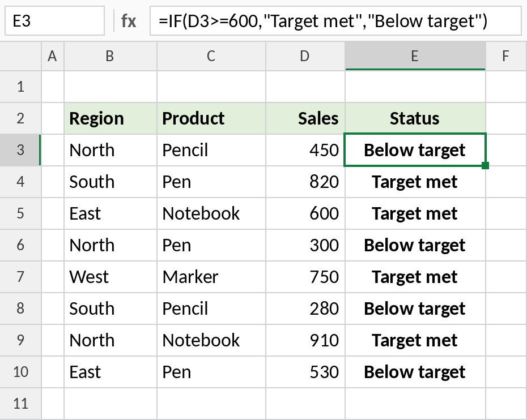Select row 3 header
Viewport: 527px width, 420px height.
(20, 150)
